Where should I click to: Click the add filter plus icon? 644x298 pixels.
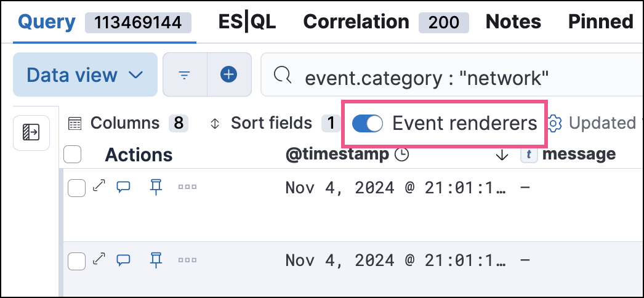229,75
